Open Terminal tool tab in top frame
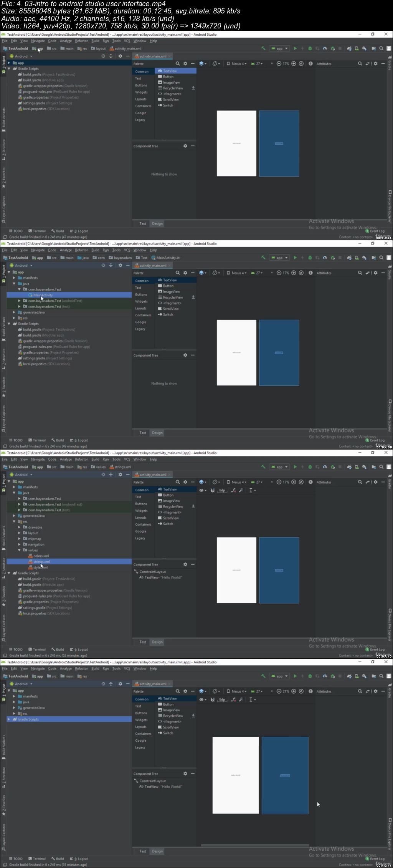This screenshot has width=393, height=868. tap(37, 231)
